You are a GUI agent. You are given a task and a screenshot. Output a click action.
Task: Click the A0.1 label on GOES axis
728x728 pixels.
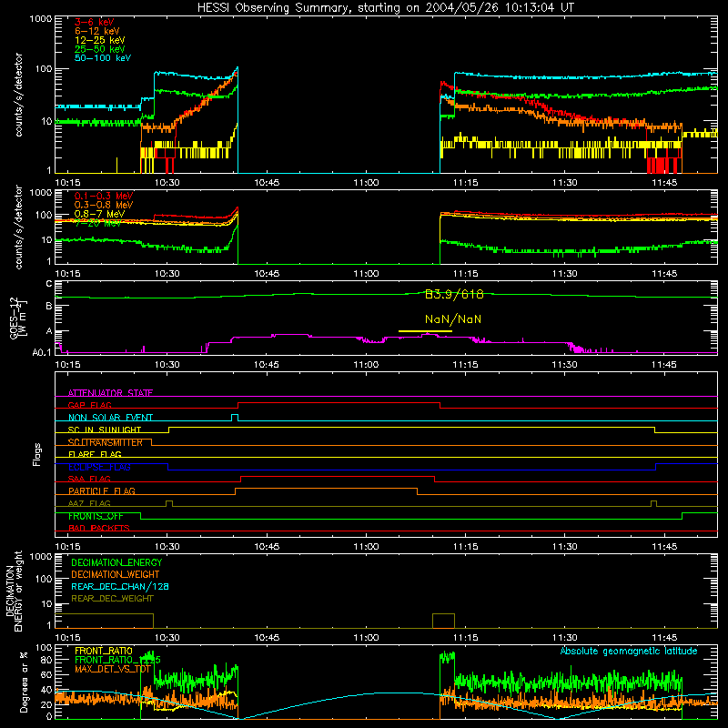42,352
